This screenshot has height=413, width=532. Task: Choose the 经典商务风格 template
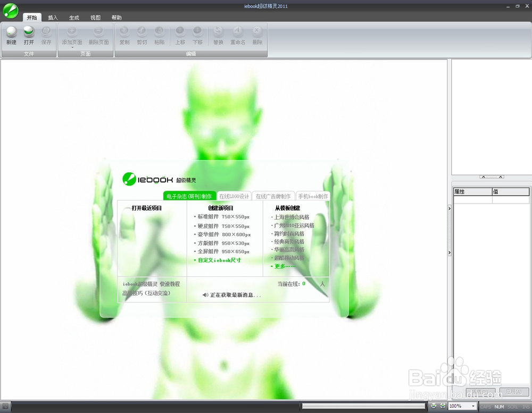289,242
